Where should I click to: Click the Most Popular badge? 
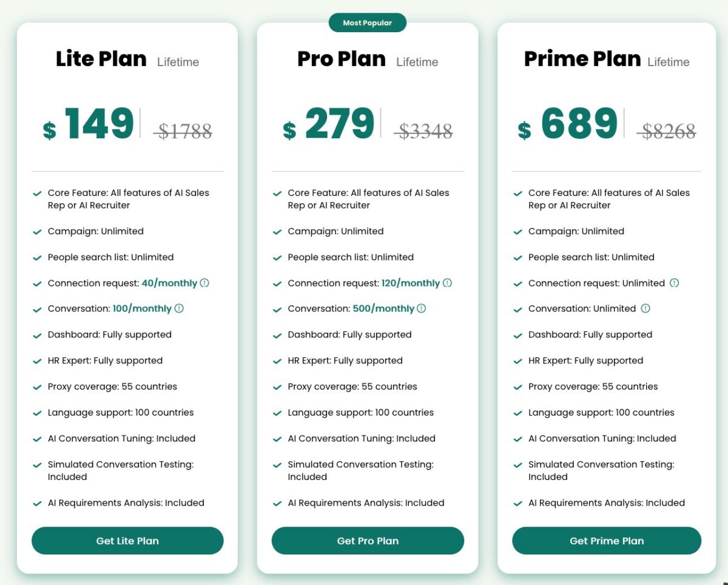[x=367, y=23]
